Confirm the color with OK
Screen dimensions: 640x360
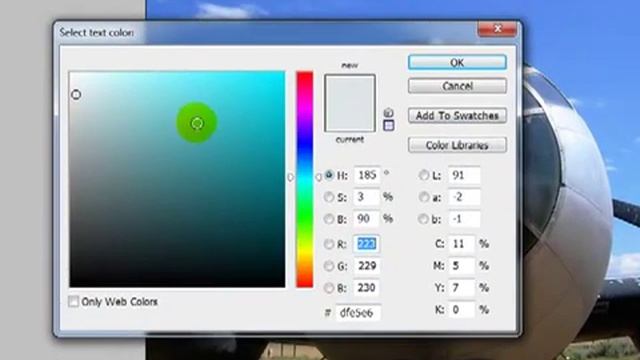pyautogui.click(x=457, y=62)
